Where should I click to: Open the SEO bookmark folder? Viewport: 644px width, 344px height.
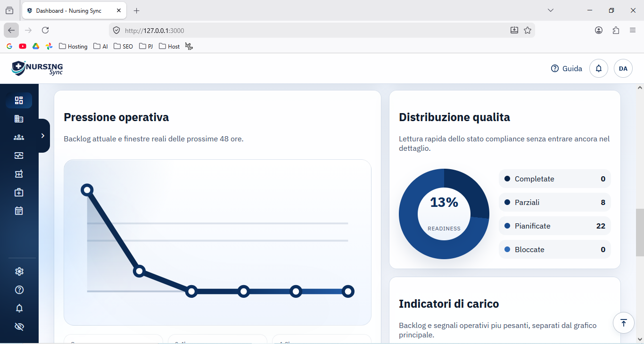click(x=124, y=46)
